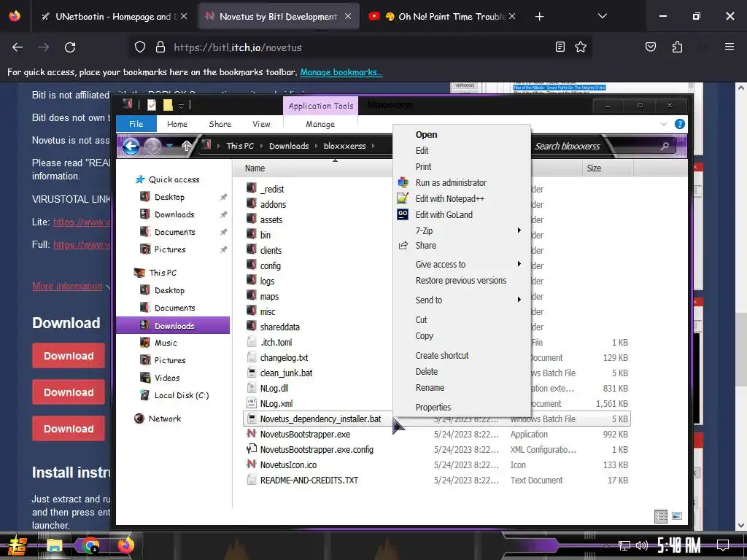Open Firefox application hamburger menu

point(729,47)
